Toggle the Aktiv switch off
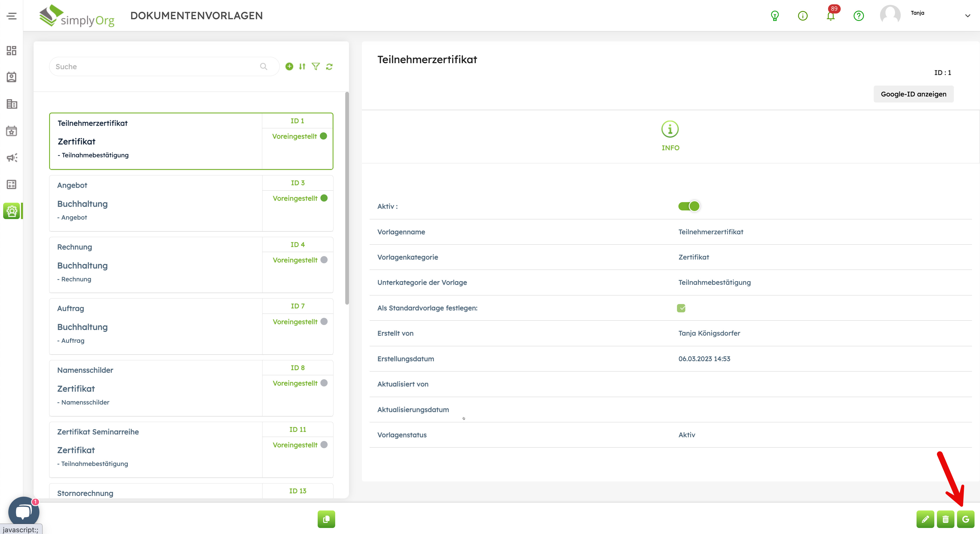Image resolution: width=980 pixels, height=534 pixels. tap(689, 206)
